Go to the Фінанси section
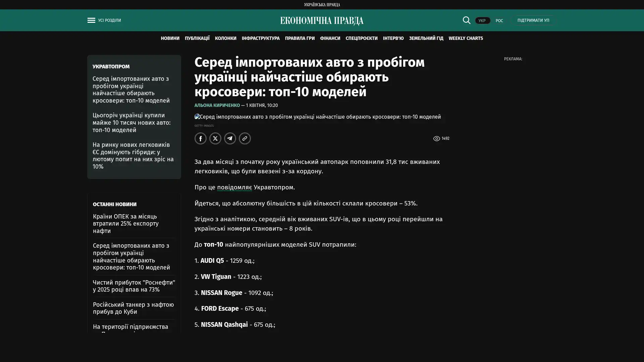 330,38
